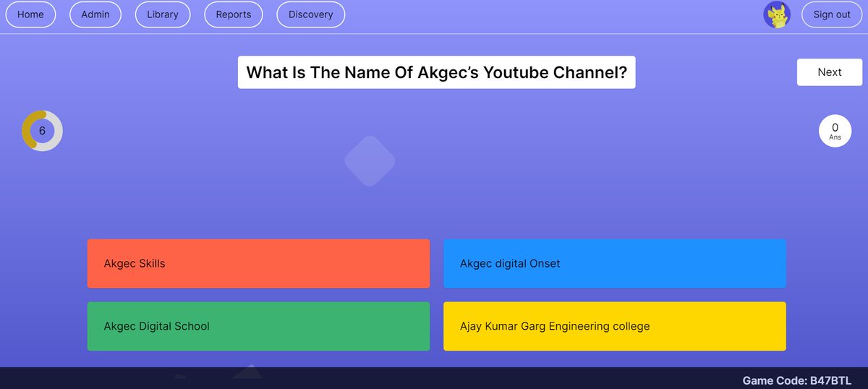This screenshot has width=868, height=389.
Task: Select yellow answer Ajay Kumar Garg Engineering college
Action: click(x=615, y=326)
